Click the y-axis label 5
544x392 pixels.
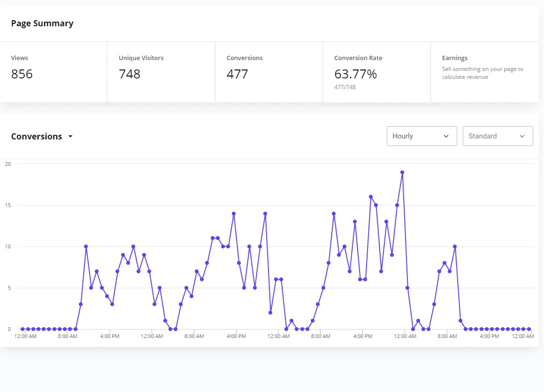point(9,288)
